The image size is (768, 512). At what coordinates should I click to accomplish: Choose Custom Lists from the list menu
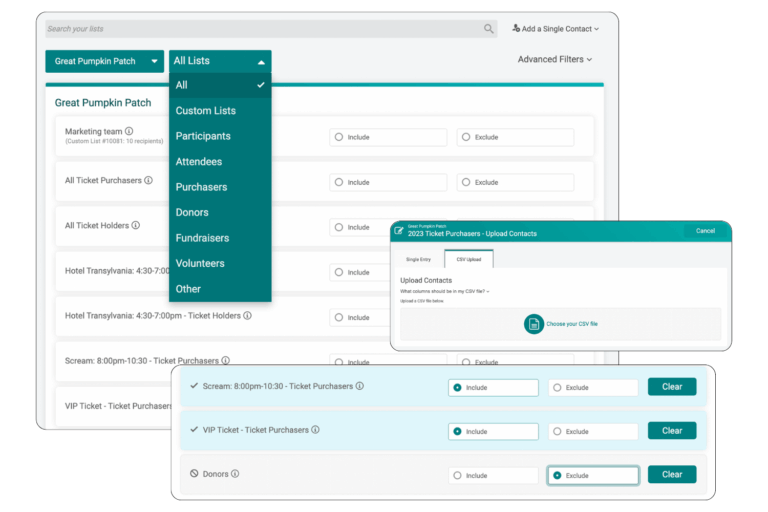(x=206, y=111)
